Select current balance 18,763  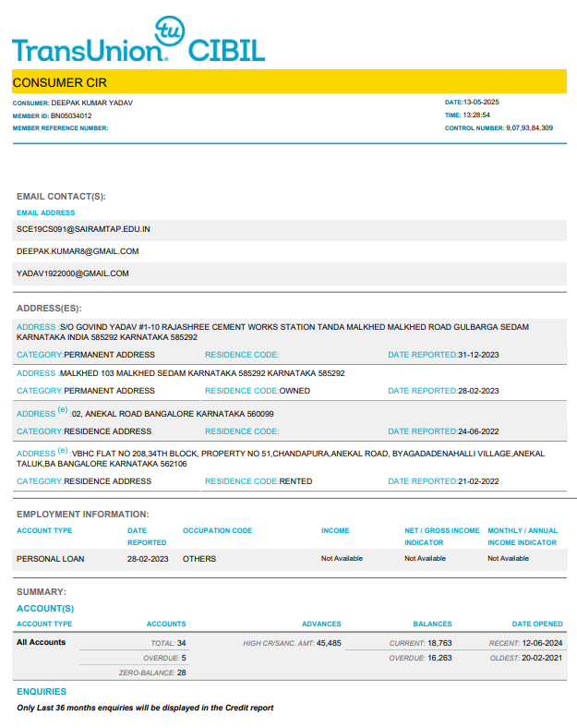click(x=439, y=643)
